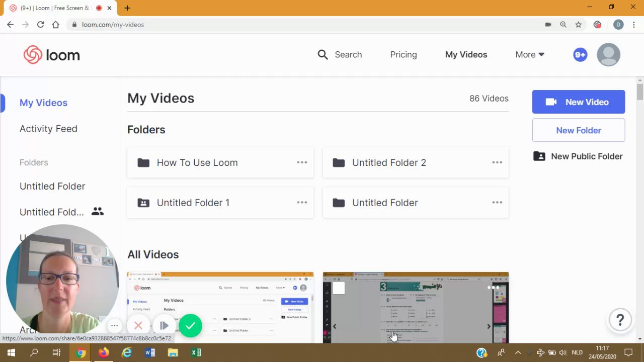
Task: Launch Firefox from the taskbar
Action: pyautogui.click(x=104, y=352)
